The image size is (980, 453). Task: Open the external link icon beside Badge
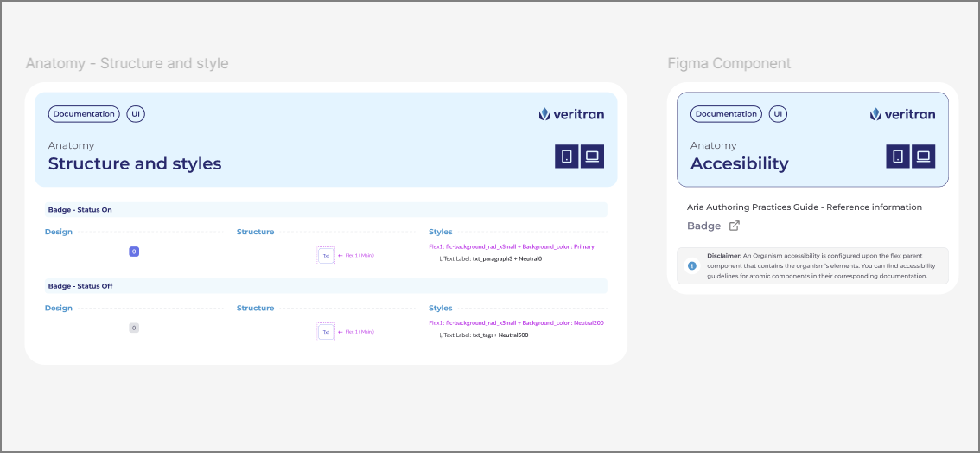[735, 226]
